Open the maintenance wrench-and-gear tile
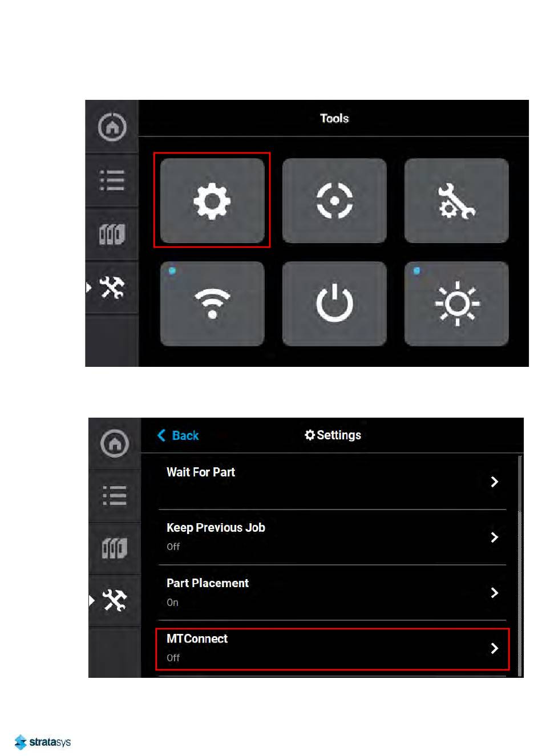 pos(456,200)
